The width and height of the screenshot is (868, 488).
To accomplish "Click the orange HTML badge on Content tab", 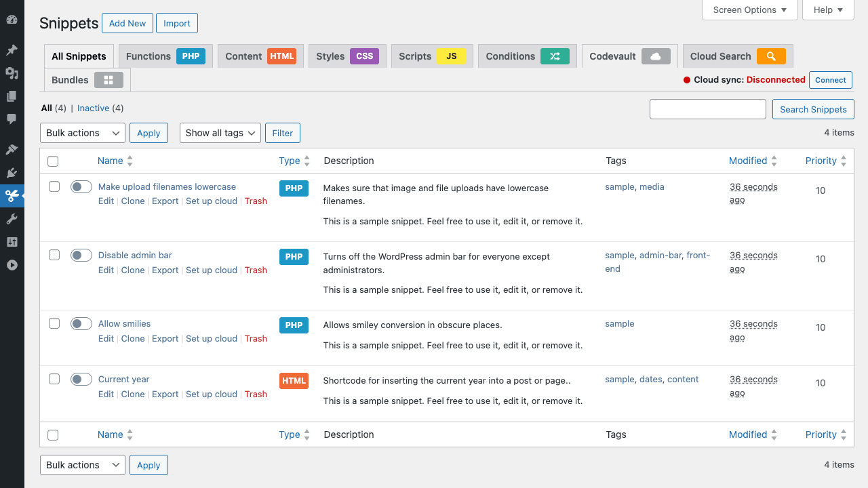I will (x=281, y=56).
